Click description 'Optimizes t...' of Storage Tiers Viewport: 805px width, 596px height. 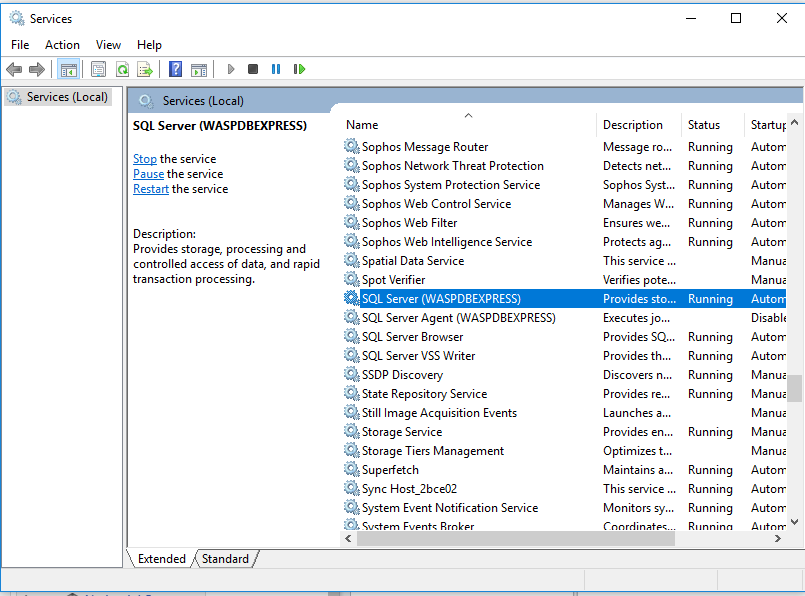click(x=637, y=450)
